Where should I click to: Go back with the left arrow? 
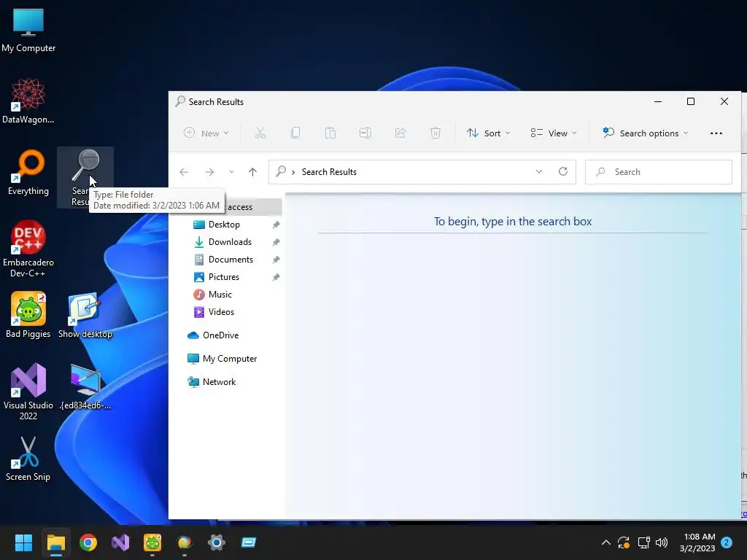click(x=184, y=172)
